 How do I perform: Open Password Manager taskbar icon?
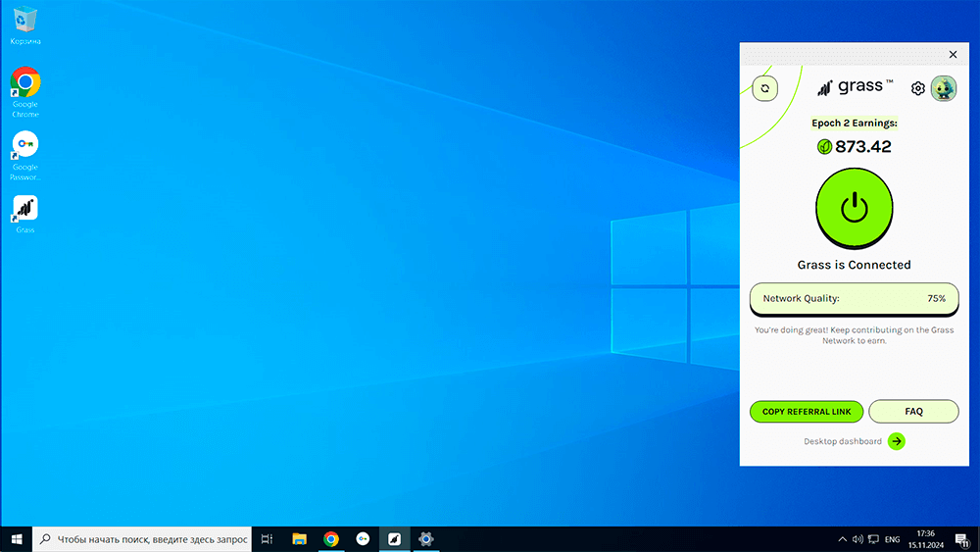pyautogui.click(x=363, y=539)
